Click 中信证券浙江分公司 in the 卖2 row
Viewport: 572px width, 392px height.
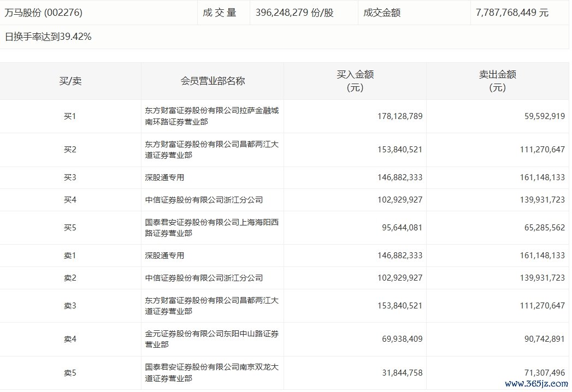204,278
